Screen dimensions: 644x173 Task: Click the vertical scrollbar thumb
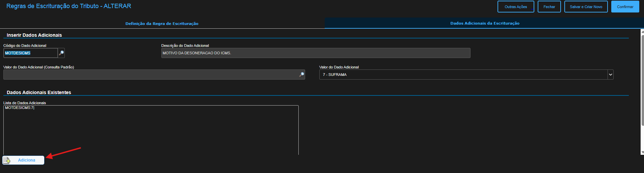tap(642, 79)
